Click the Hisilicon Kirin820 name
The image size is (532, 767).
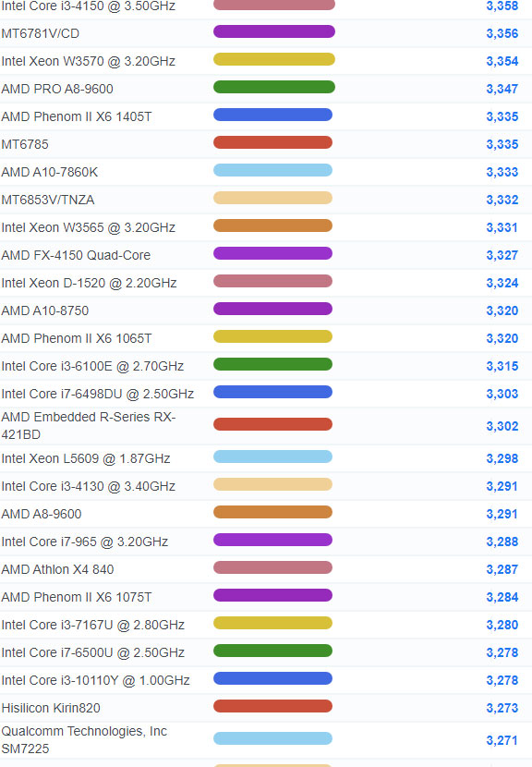click(51, 708)
